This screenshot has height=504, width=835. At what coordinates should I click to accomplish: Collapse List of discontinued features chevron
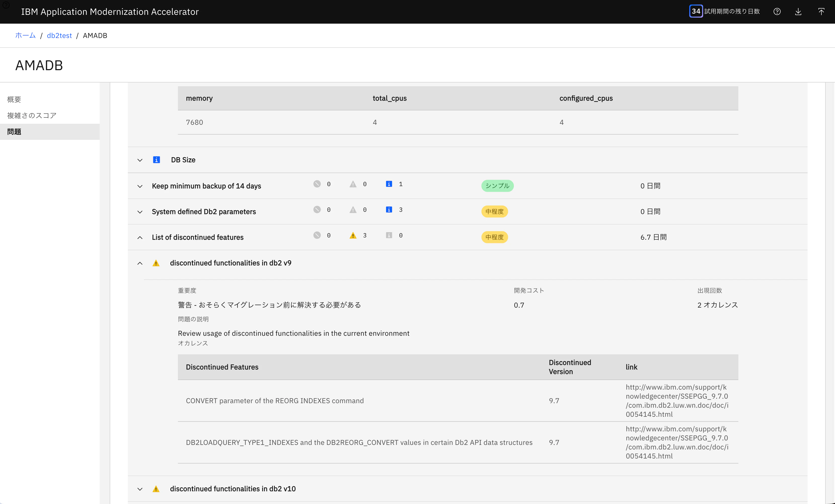click(x=140, y=237)
